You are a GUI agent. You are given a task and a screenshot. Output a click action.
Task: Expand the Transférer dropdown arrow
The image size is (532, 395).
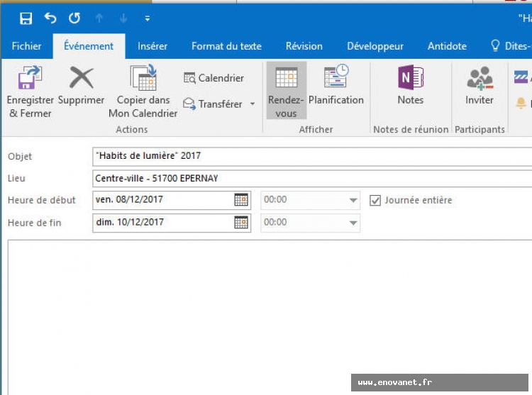[x=253, y=104]
